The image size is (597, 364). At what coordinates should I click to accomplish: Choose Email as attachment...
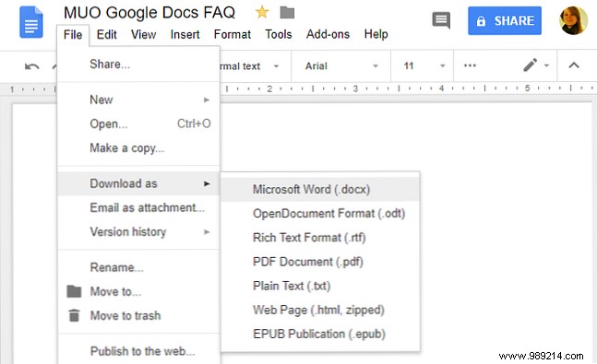(138, 207)
